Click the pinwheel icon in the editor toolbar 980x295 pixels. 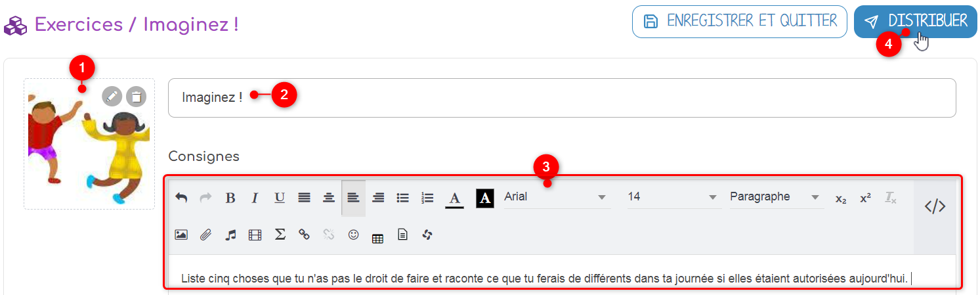pyautogui.click(x=427, y=235)
